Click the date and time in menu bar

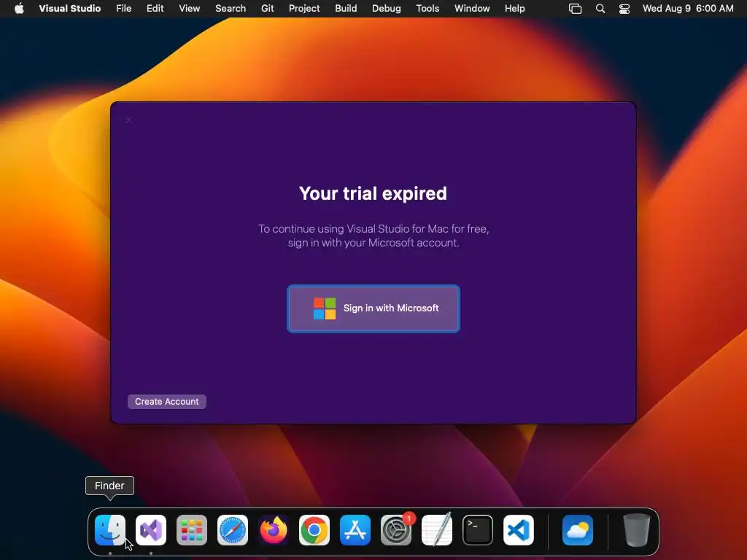[x=688, y=9]
